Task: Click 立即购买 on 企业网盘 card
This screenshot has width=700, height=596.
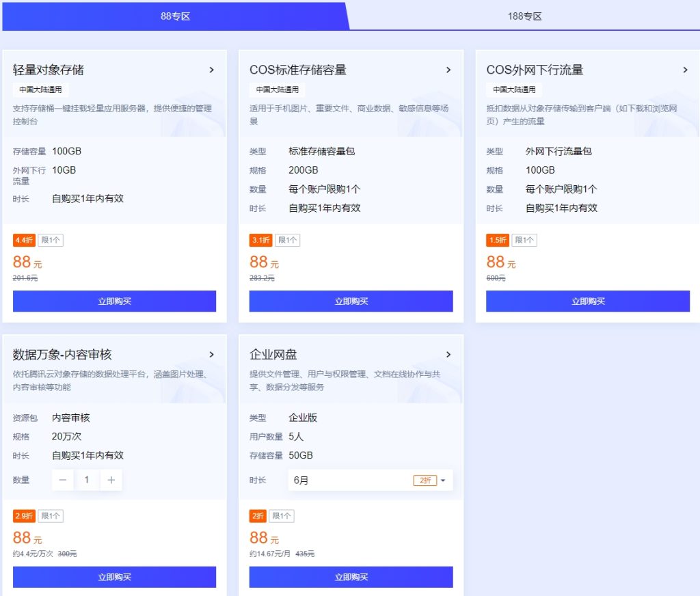Action: click(351, 577)
